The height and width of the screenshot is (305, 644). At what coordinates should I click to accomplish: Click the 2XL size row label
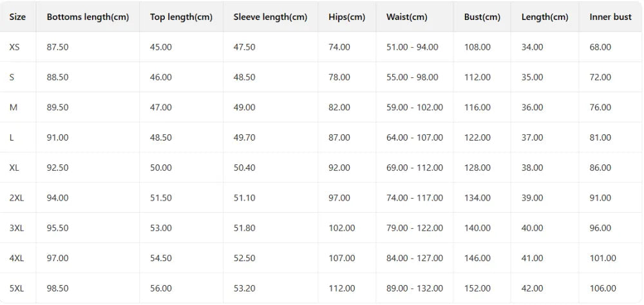tap(17, 198)
